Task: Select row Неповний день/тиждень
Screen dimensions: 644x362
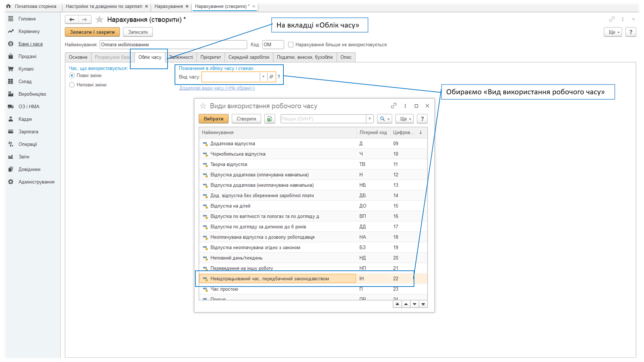Action: point(313,258)
